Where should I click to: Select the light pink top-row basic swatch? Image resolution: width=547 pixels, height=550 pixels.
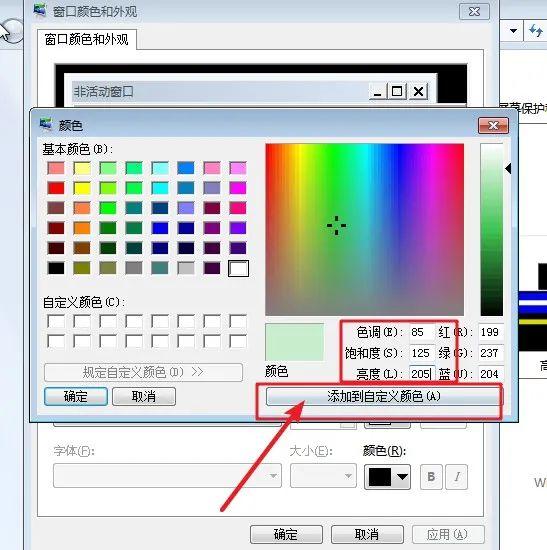tap(212, 168)
